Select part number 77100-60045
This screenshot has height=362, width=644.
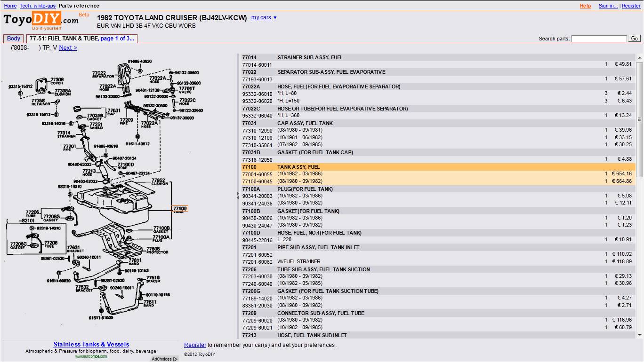(257, 181)
